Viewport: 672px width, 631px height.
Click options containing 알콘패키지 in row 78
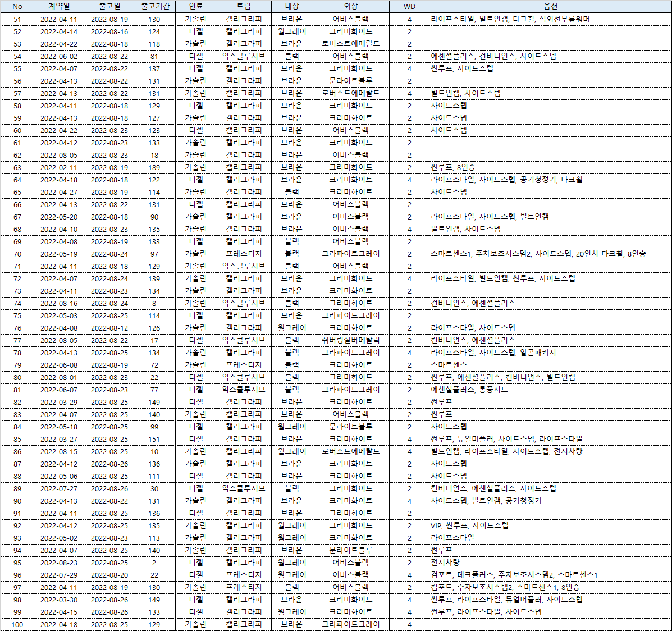(x=493, y=353)
